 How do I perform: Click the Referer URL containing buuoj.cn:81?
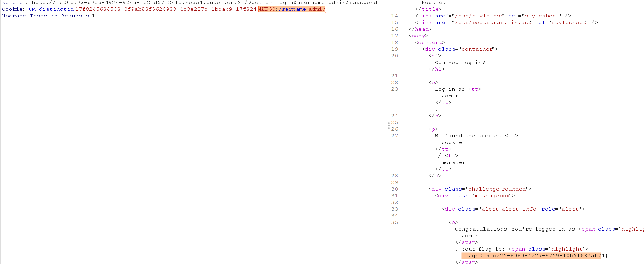click(x=206, y=3)
